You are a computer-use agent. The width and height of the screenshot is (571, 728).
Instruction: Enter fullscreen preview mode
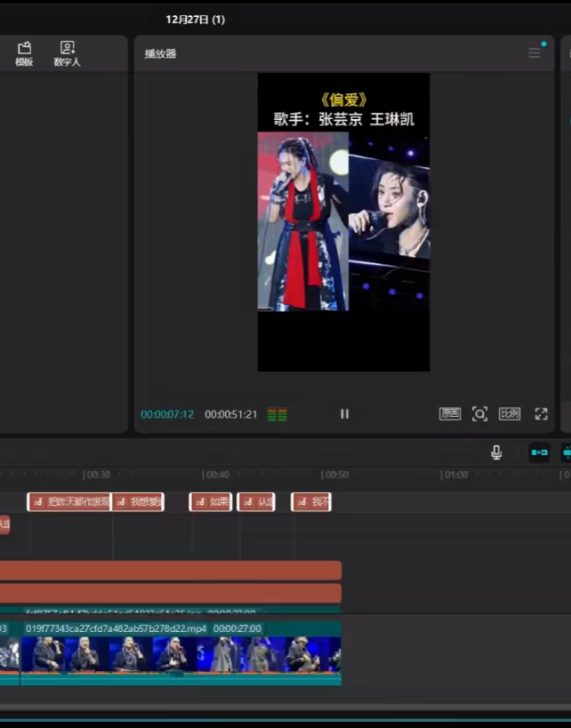(541, 414)
